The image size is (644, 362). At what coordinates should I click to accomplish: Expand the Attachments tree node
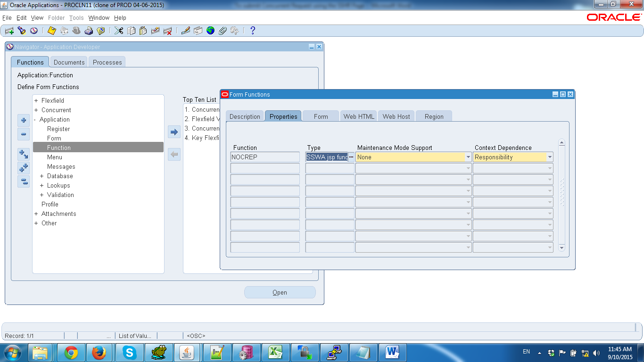click(36, 214)
